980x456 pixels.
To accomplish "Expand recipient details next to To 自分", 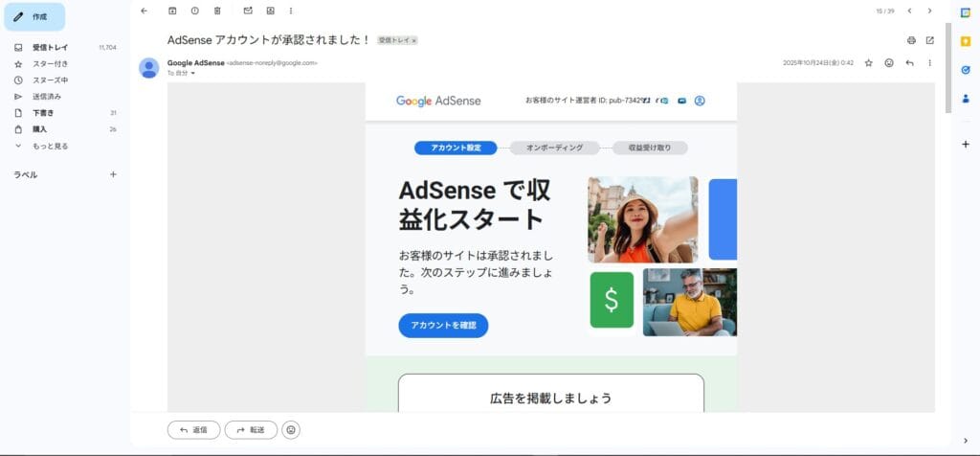I will [192, 73].
